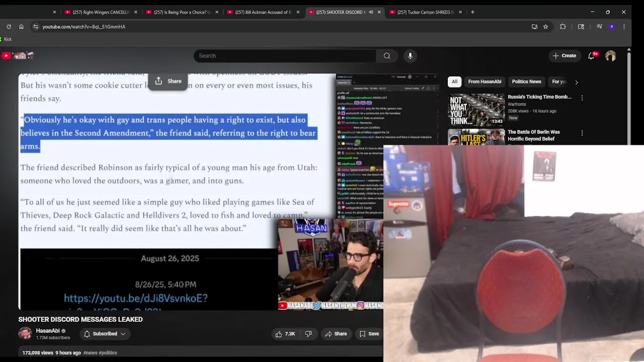Viewport: 644px width, 362px height.
Task: Reload the page with the browser refresh icon
Action: [x=9, y=27]
